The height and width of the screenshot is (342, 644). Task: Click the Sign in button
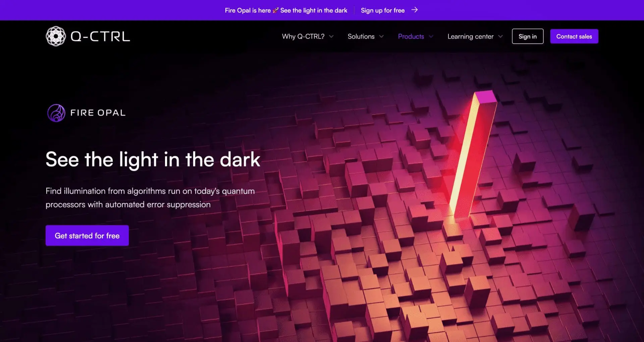pos(528,36)
